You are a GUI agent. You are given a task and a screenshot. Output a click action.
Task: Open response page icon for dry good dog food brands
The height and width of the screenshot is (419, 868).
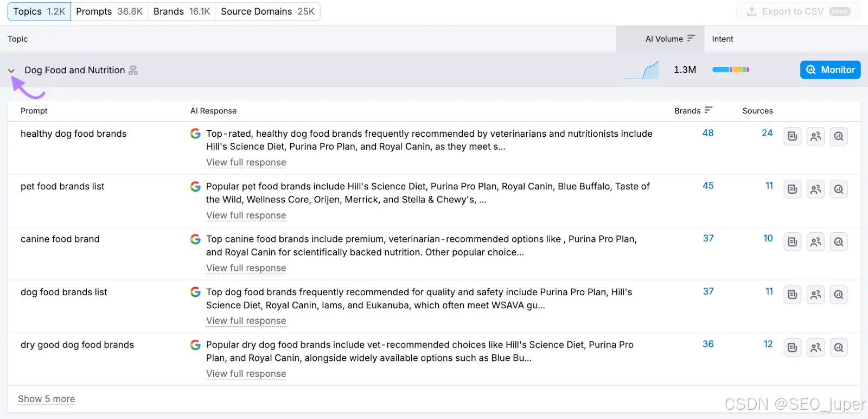793,347
